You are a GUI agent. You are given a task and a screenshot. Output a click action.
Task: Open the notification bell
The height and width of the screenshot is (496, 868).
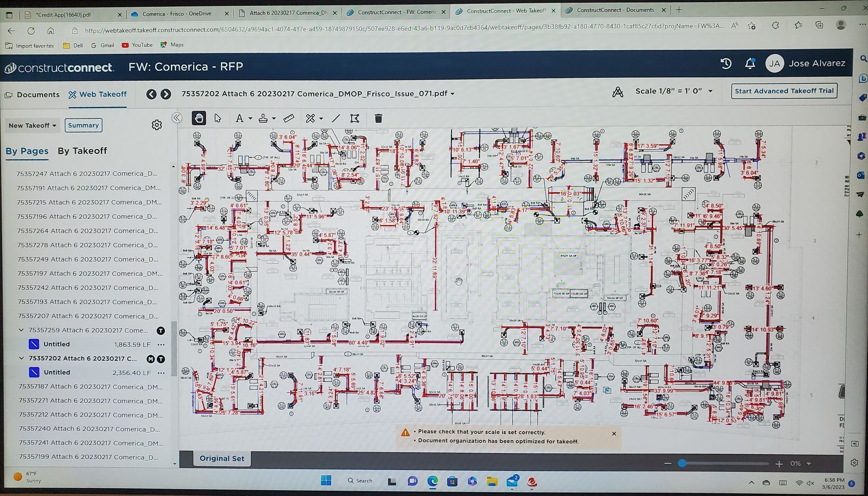(x=750, y=63)
